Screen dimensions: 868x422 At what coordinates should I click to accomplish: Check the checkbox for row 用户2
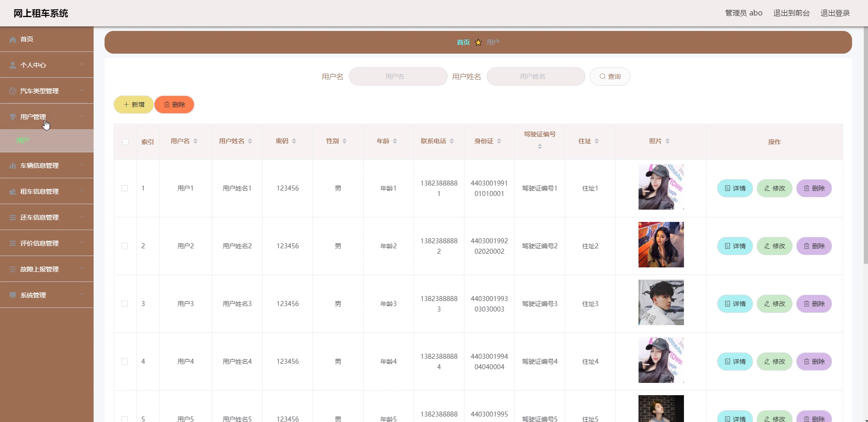pos(125,246)
